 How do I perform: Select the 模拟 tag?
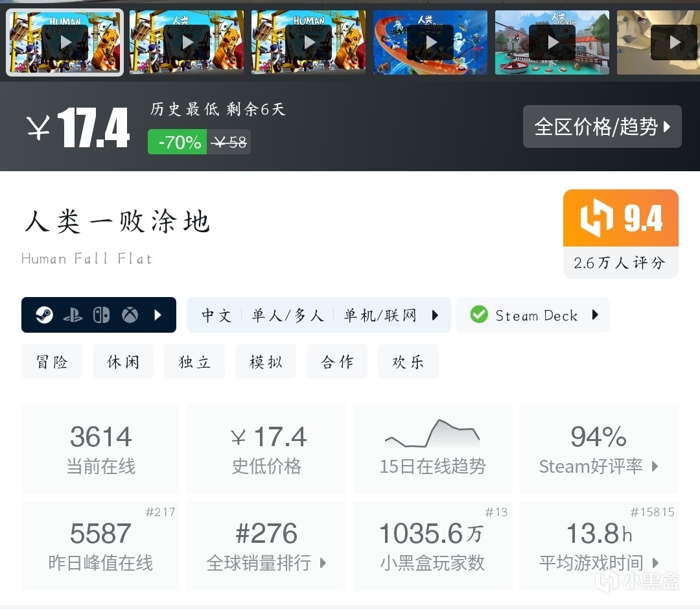click(266, 361)
